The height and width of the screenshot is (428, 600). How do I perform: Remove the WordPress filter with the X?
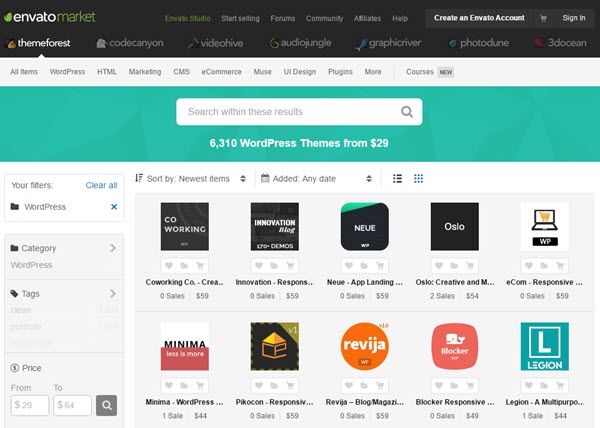pyautogui.click(x=114, y=207)
